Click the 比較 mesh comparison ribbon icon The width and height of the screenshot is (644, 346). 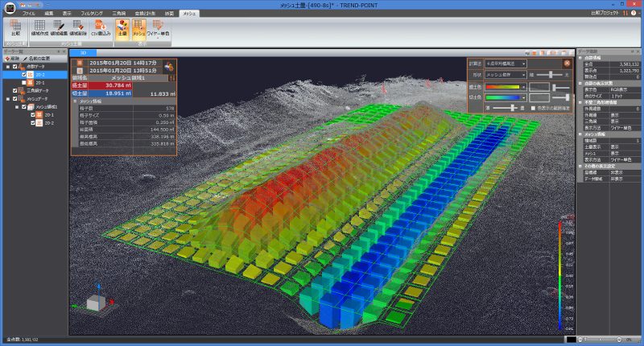(x=15, y=28)
